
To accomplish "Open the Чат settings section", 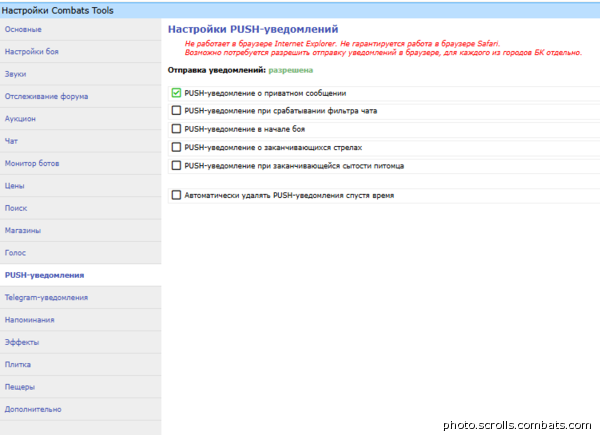I will 12,140.
